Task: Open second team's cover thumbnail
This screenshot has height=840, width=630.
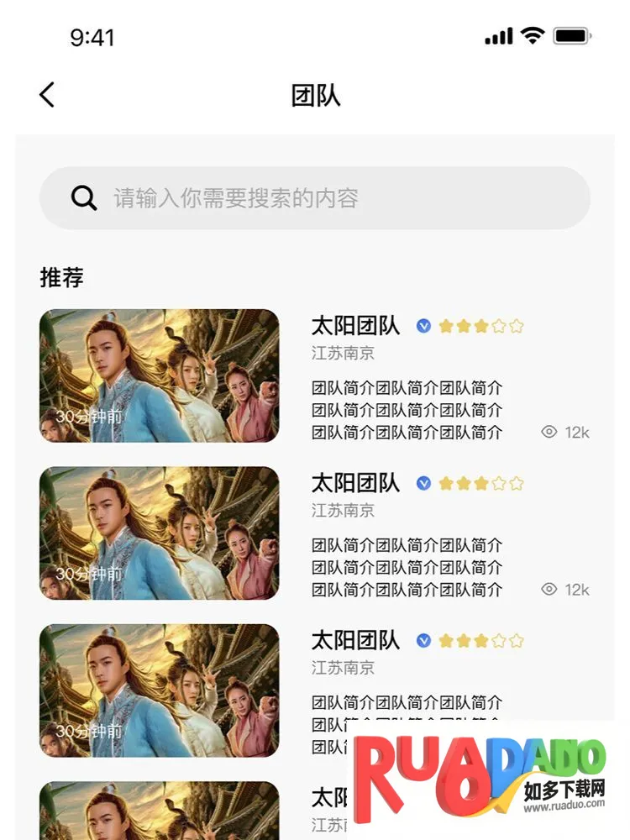Action: tap(160, 533)
